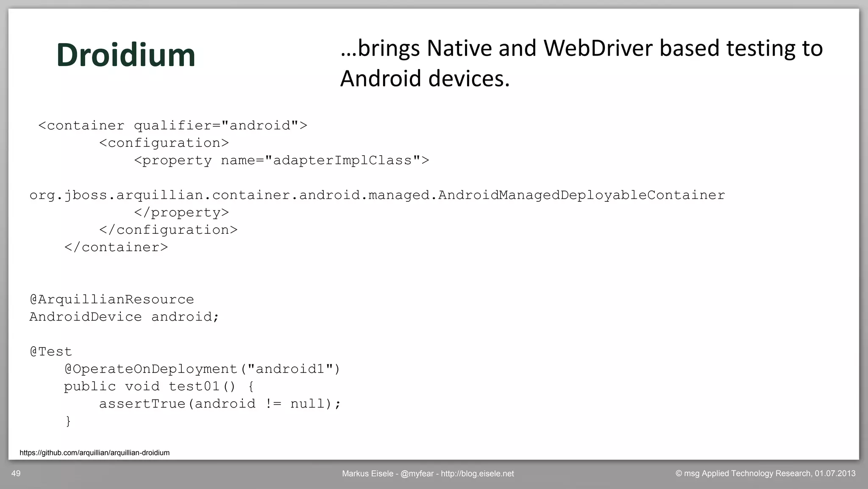This screenshot has height=489, width=868.
Task: Click the '@OperateOnDeployment("android1")' line
Action: 202,369
